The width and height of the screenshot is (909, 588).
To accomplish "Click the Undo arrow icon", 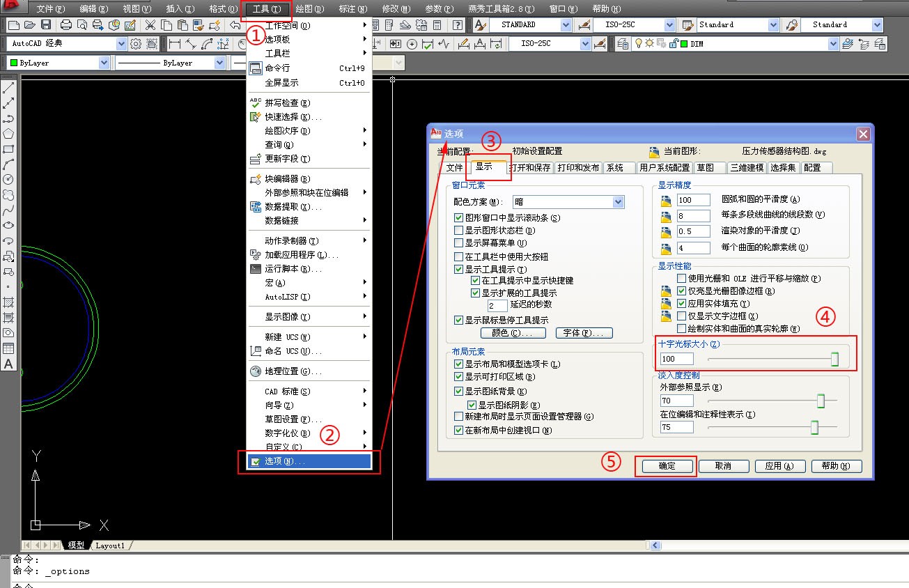I will coord(236,25).
